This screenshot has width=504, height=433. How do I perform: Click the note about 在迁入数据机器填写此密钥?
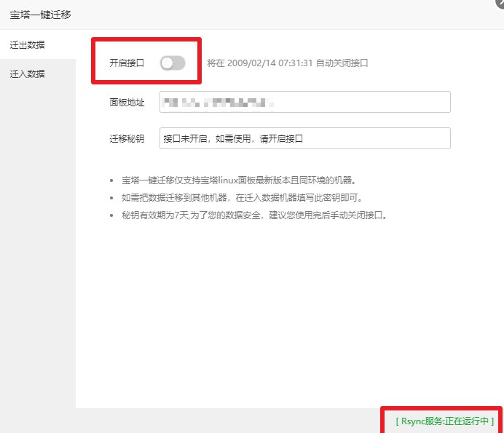242,197
